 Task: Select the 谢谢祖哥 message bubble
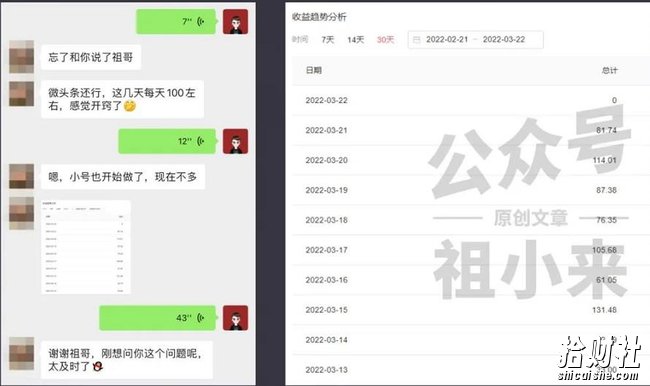[x=127, y=360]
